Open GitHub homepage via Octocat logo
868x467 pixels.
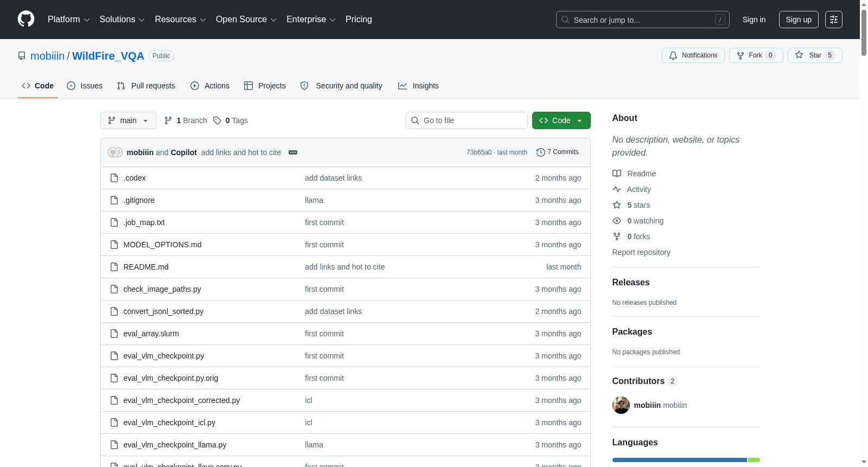26,19
